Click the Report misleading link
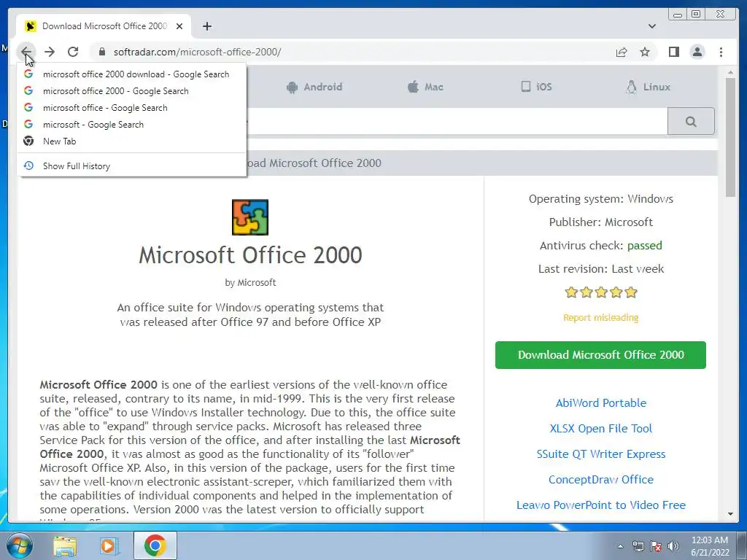The width and height of the screenshot is (747, 560). pyautogui.click(x=601, y=318)
